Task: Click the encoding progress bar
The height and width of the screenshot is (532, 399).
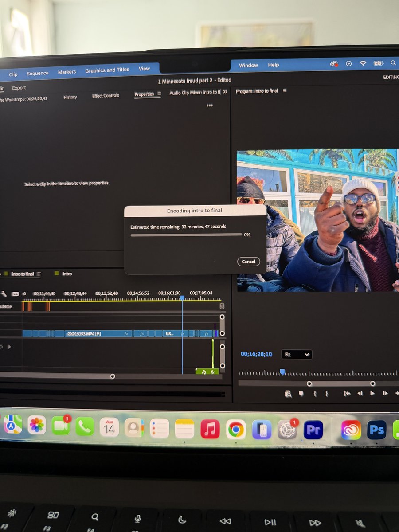Action: (186, 234)
